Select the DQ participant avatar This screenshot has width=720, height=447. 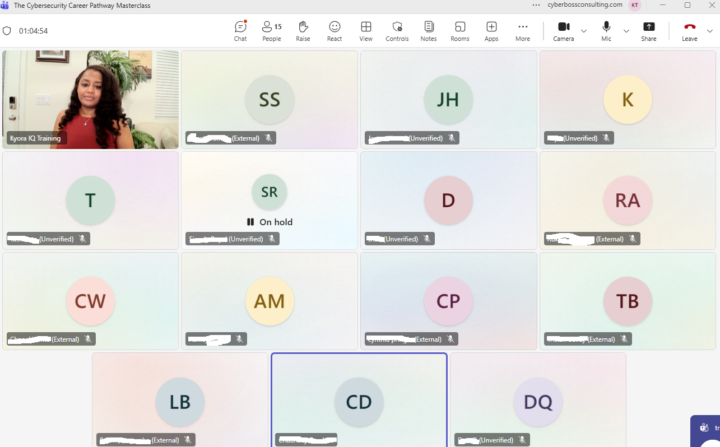pos(538,402)
